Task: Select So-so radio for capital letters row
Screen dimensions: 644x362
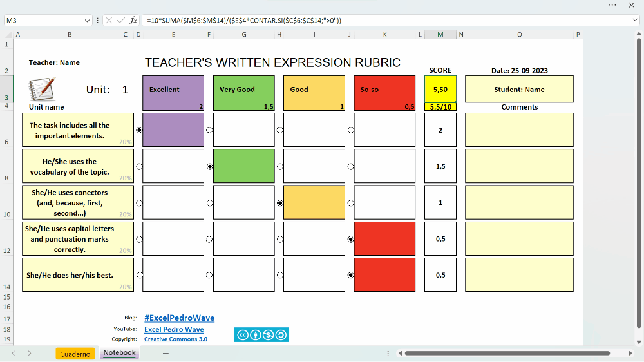Action: (351, 239)
